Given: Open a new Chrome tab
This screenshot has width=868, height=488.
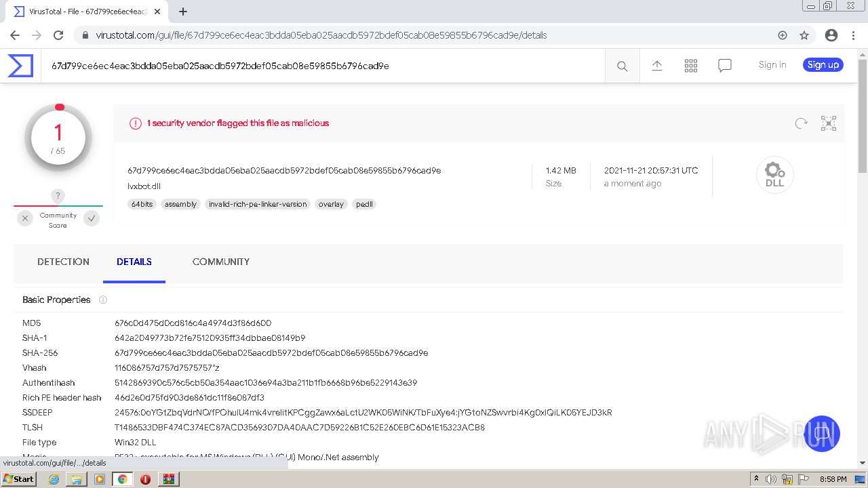Looking at the screenshot, I should [x=183, y=12].
